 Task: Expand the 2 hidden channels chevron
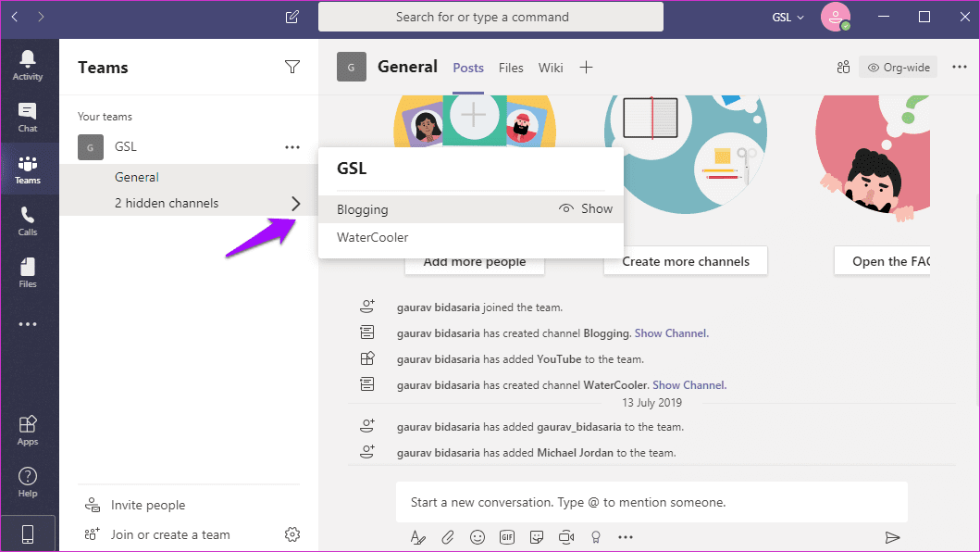295,204
